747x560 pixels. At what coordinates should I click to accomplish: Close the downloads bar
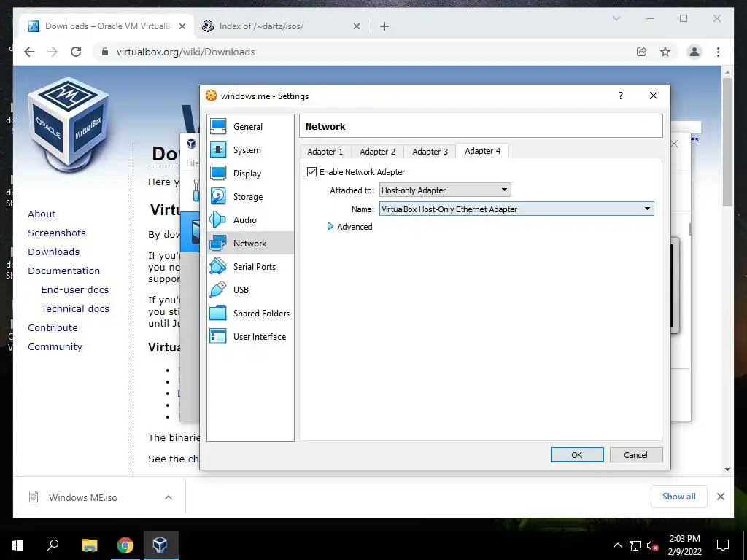pyautogui.click(x=721, y=497)
